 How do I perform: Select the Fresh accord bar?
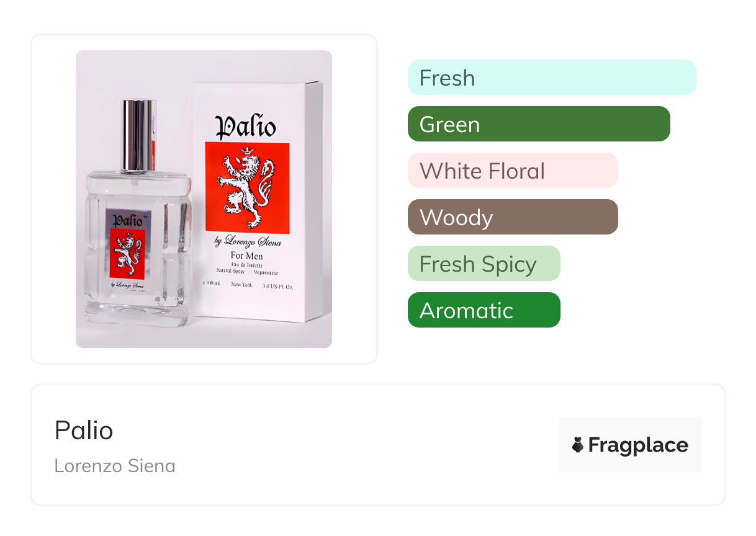click(552, 78)
